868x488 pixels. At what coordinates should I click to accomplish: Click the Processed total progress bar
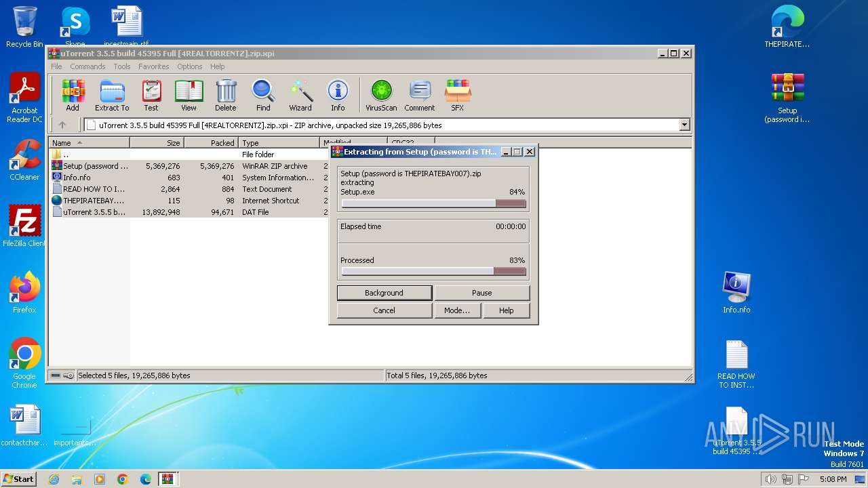(434, 271)
